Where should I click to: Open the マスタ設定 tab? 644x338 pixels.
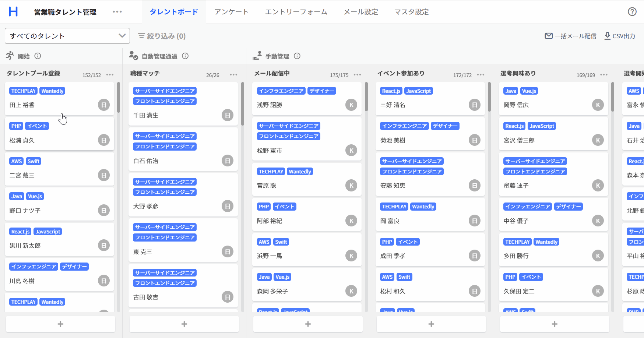411,12
